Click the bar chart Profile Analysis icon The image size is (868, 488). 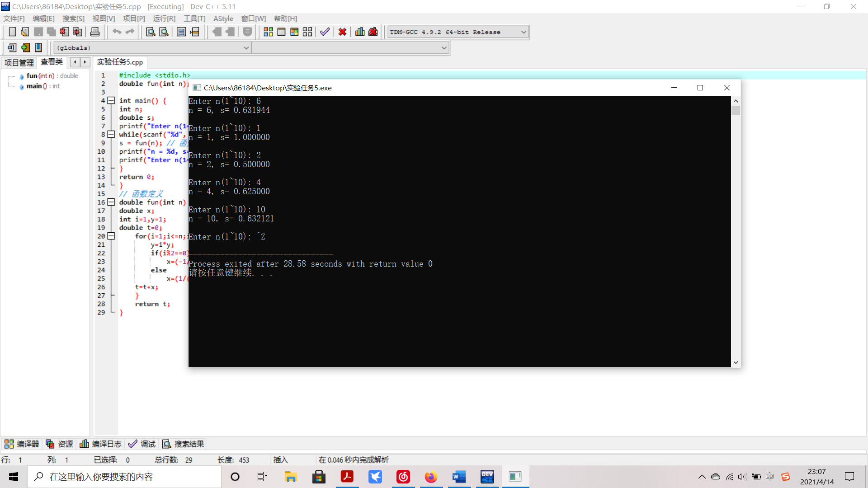click(x=360, y=32)
